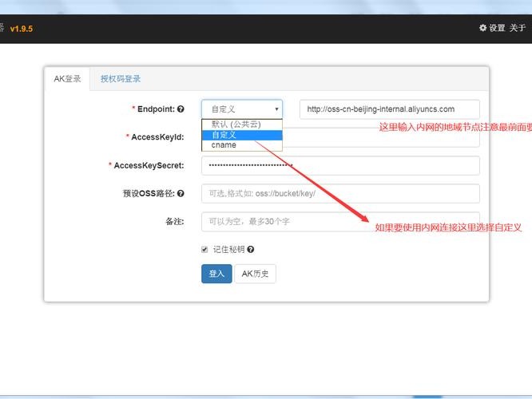The width and height of the screenshot is (532, 399).
Task: Toggle the 记住秘钥 checkbox
Action: click(204, 250)
